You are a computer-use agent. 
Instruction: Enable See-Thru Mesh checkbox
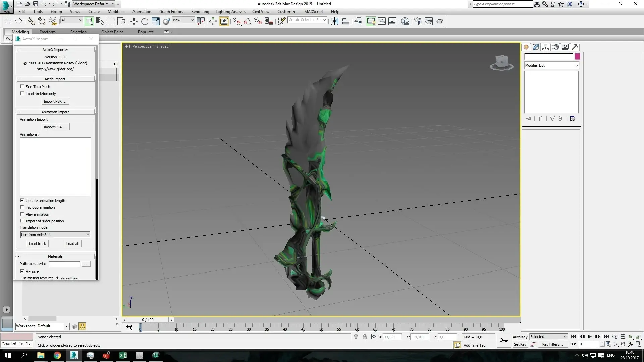22,86
